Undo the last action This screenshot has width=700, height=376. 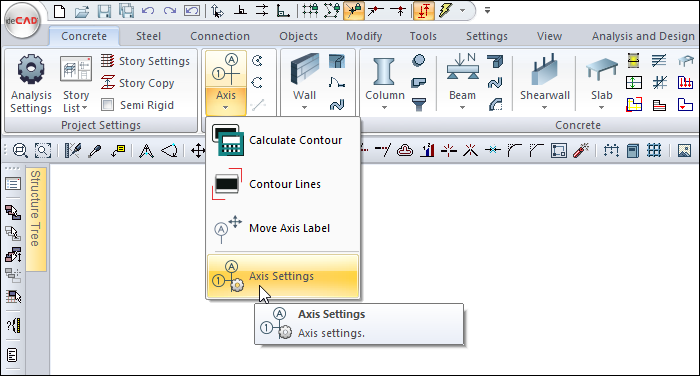click(148, 11)
